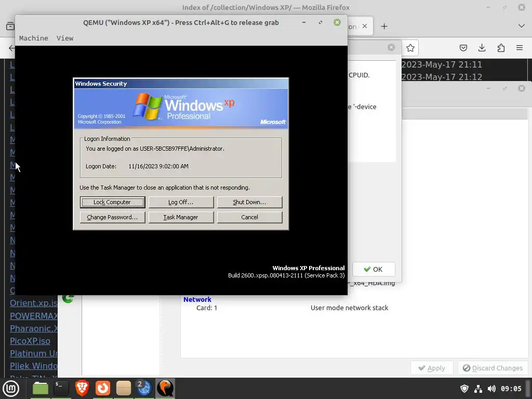
Task: Open Task Manager from Windows Security
Action: pyautogui.click(x=181, y=217)
